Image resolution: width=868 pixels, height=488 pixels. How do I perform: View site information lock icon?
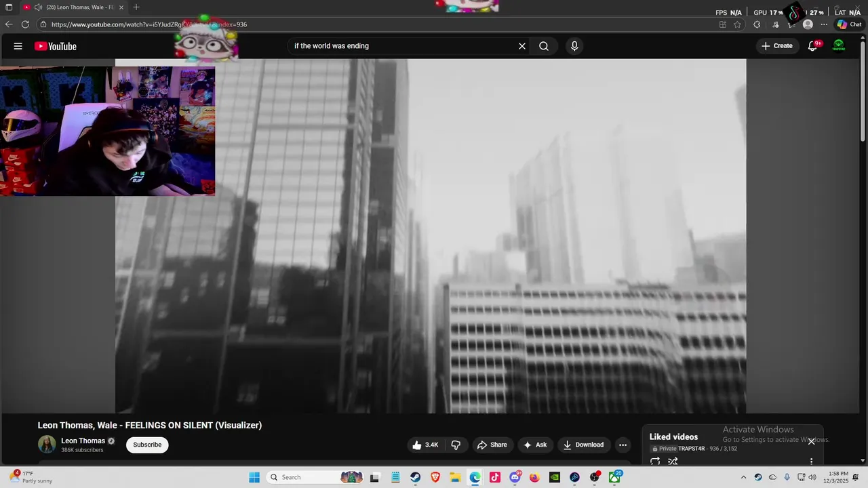tap(43, 24)
